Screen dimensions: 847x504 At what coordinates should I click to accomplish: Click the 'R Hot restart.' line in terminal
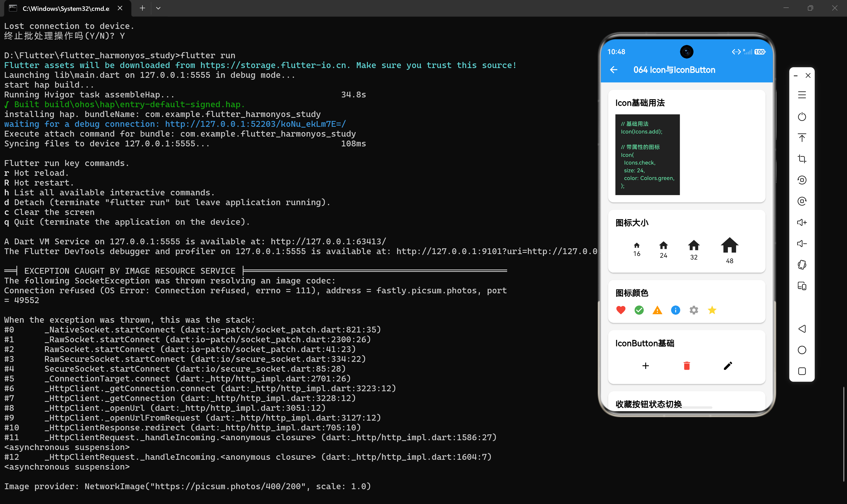(39, 183)
